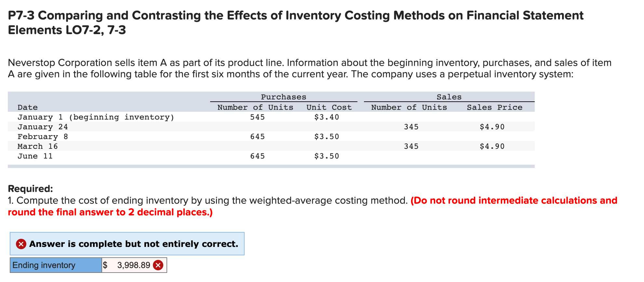Click the Sales Price column header
Image resolution: width=644 pixels, height=282 pixels.
tap(495, 107)
